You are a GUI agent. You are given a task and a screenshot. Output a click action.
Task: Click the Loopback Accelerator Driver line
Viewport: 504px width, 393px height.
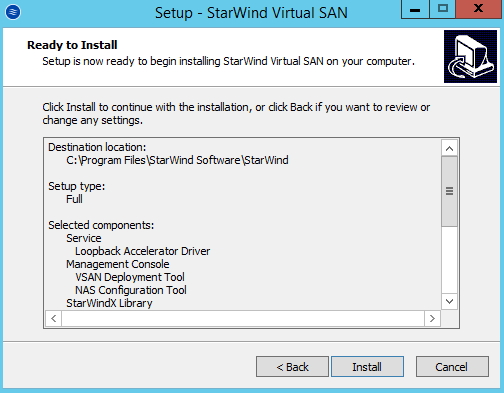pos(143,251)
